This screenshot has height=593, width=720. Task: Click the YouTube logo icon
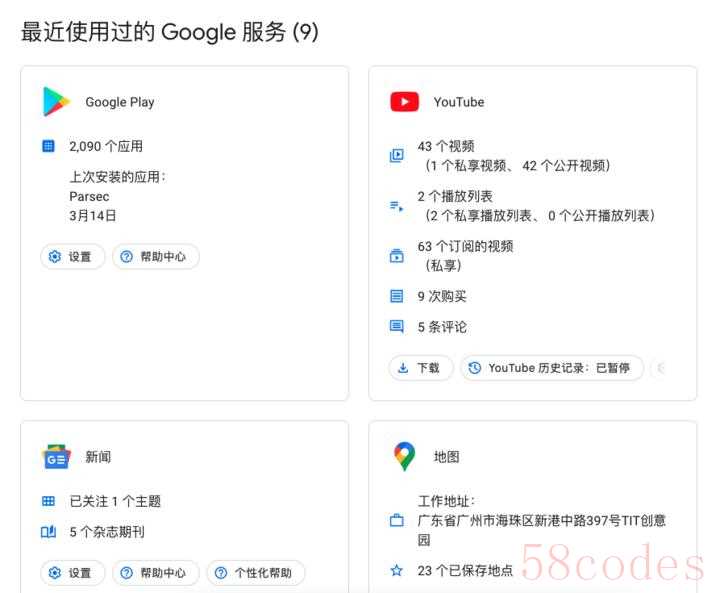(404, 102)
